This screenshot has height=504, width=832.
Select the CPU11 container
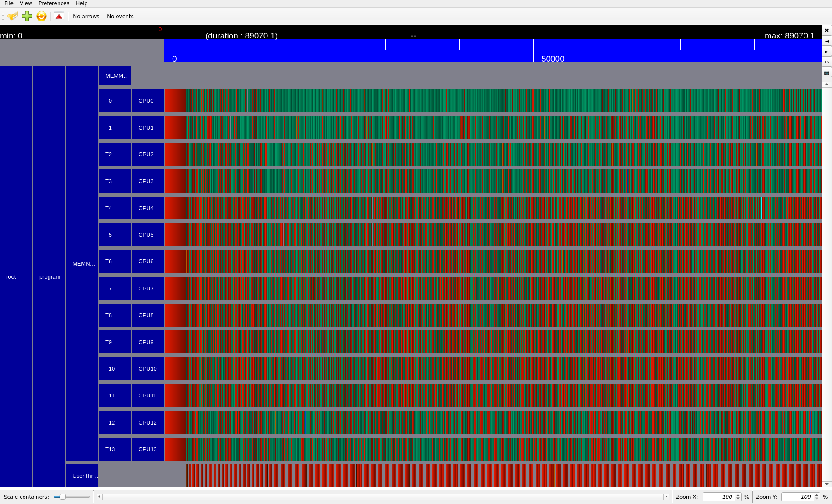148,395
